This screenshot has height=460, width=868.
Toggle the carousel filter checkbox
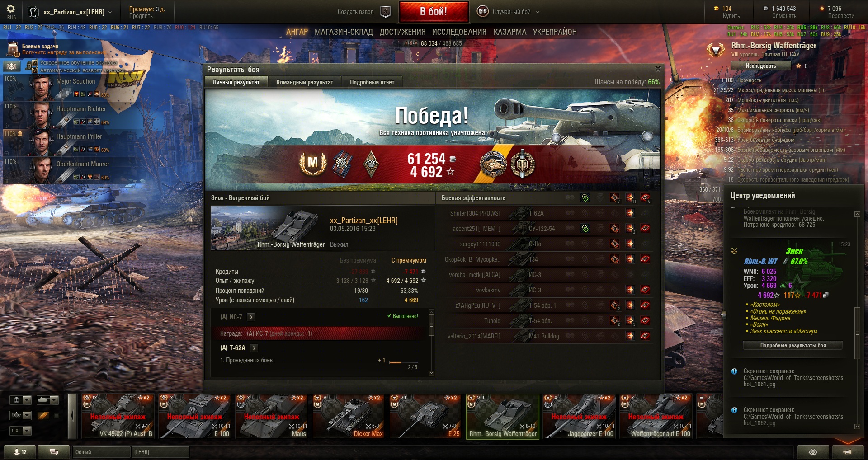(57, 416)
